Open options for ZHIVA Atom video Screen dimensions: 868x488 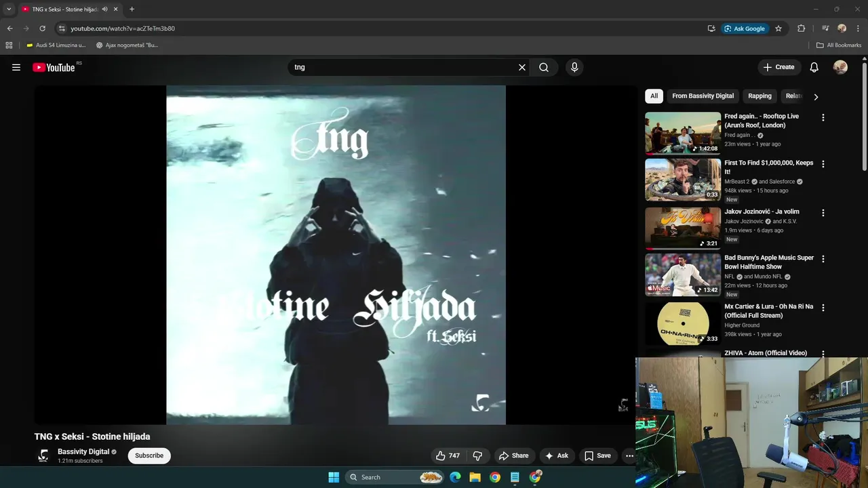coord(823,353)
